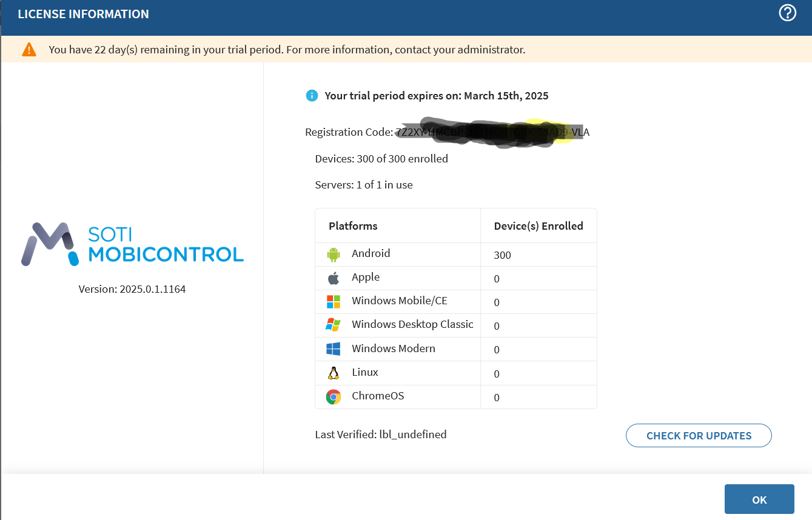Click the Windows Desktop Classic flag icon
The width and height of the screenshot is (812, 520).
333,325
